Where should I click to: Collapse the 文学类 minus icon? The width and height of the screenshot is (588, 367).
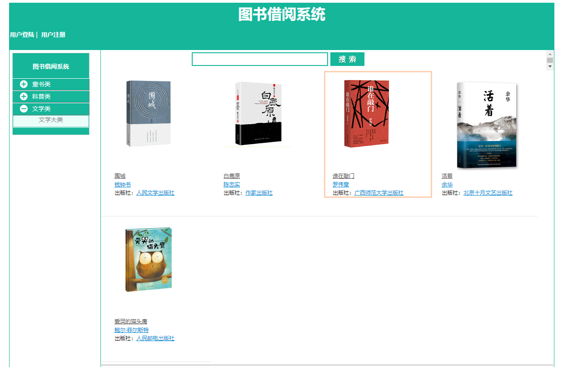pos(24,109)
